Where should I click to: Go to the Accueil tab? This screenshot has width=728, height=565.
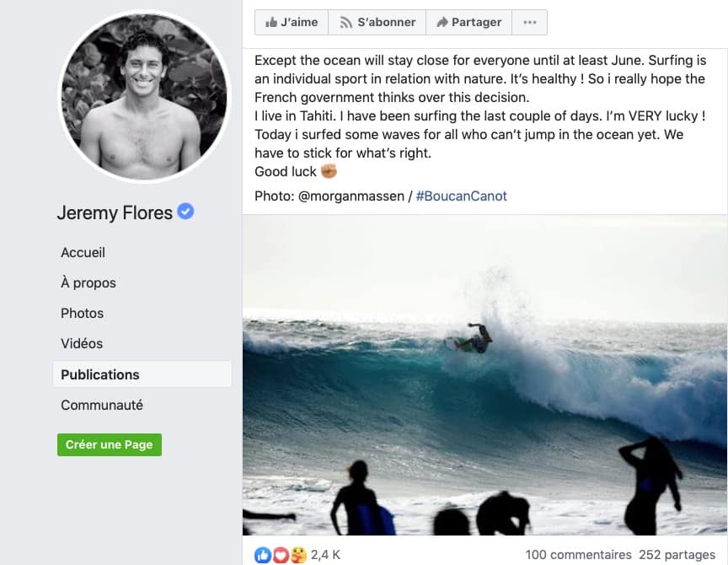click(83, 252)
